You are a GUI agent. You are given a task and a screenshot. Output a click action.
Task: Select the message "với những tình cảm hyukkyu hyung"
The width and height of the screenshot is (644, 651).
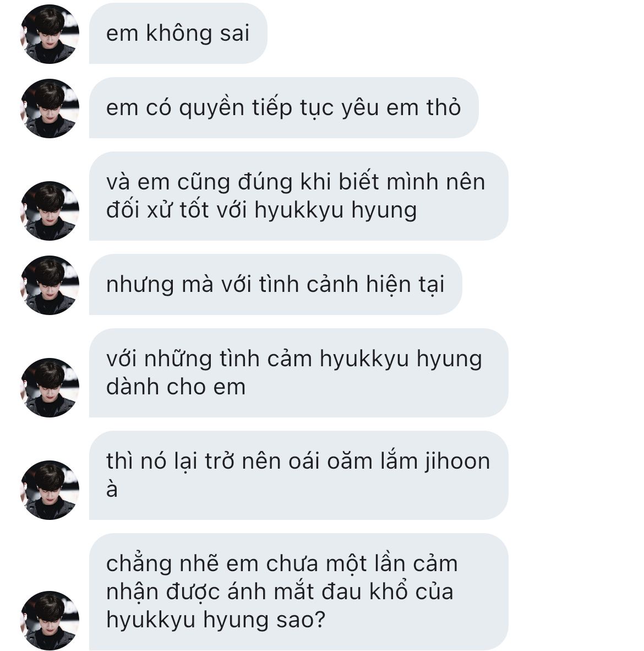coord(299,373)
